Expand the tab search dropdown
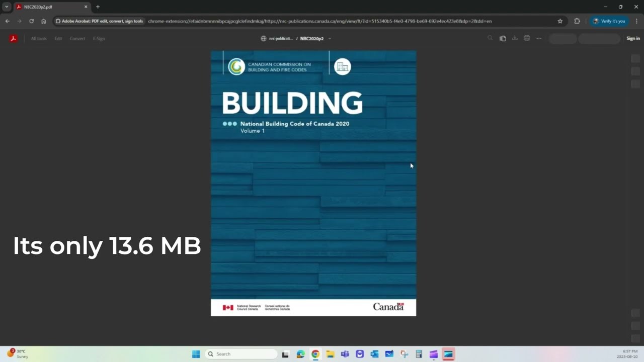644x362 pixels. click(x=7, y=7)
